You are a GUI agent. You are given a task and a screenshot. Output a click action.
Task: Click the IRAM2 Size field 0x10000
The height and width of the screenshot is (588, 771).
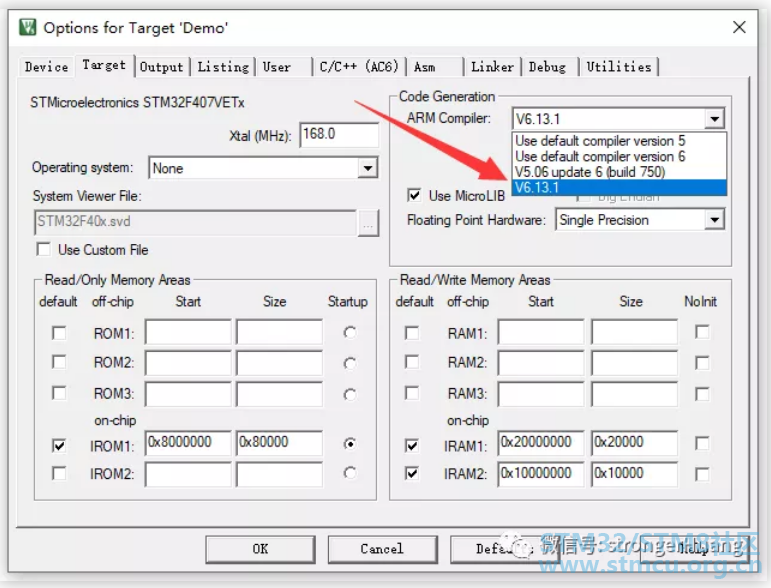click(634, 474)
